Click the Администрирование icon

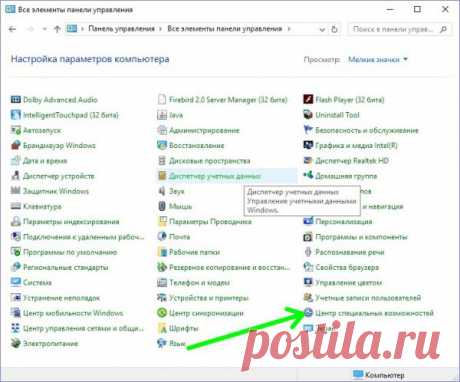(162, 130)
